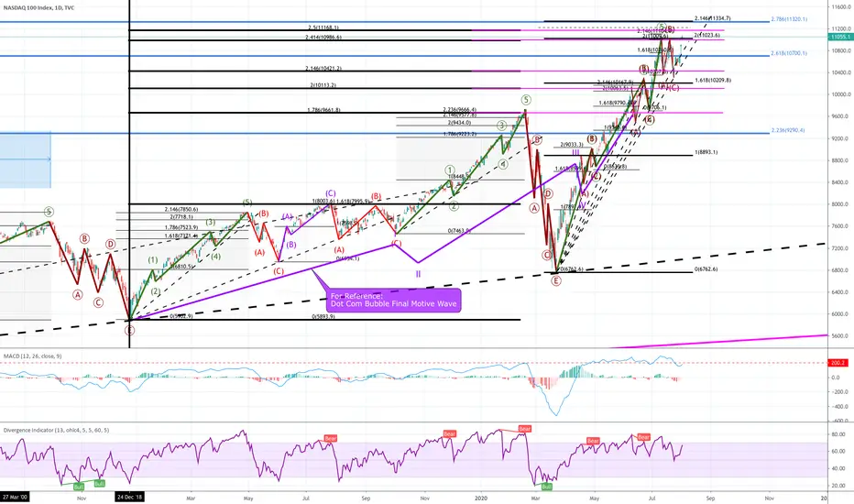Select the 2(9434.0) Fibonacci label
854x504 pixels.
pos(459,123)
